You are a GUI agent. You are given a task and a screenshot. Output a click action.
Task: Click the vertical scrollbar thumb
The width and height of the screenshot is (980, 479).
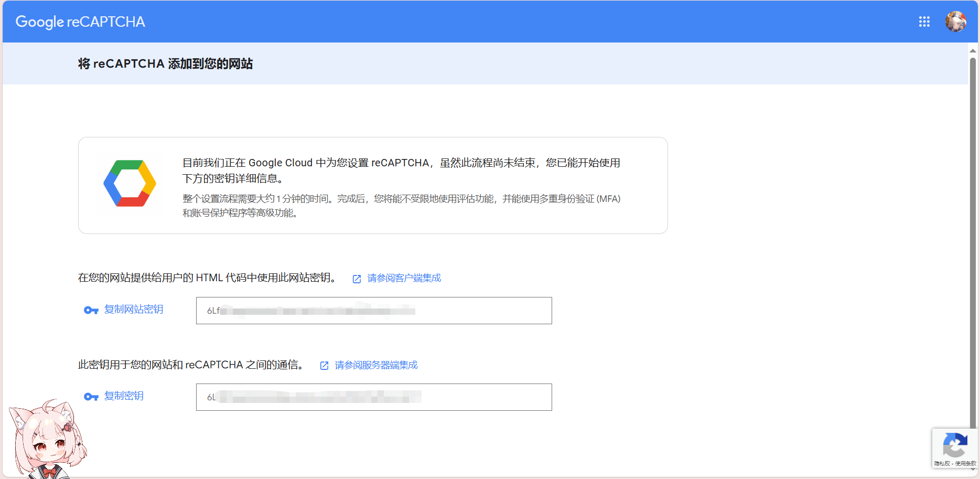tap(973, 236)
